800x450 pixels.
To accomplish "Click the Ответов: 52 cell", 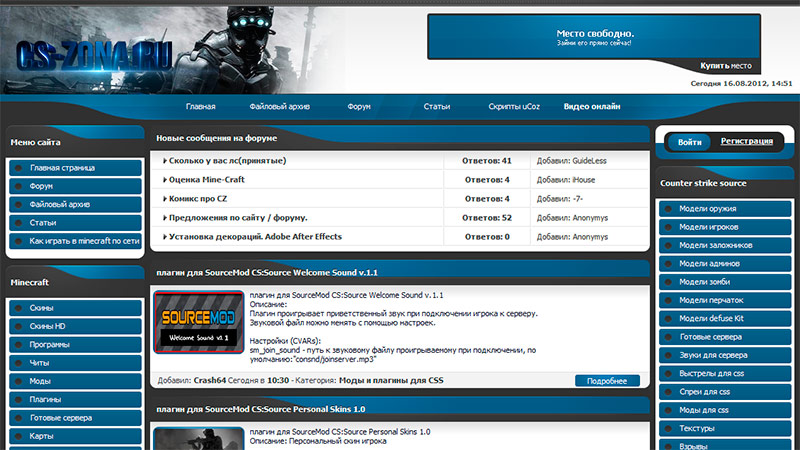I will coord(487,218).
